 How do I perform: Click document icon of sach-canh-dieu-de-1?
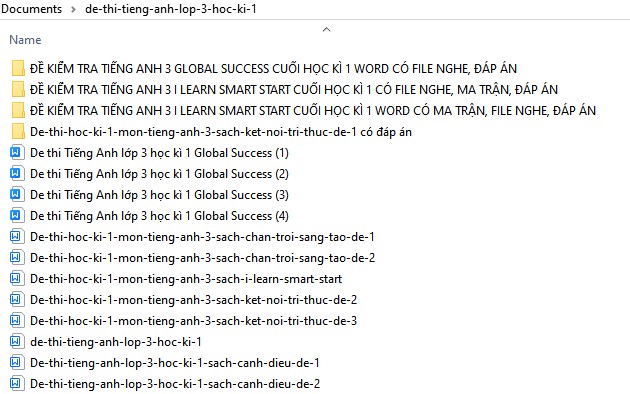[x=16, y=363]
